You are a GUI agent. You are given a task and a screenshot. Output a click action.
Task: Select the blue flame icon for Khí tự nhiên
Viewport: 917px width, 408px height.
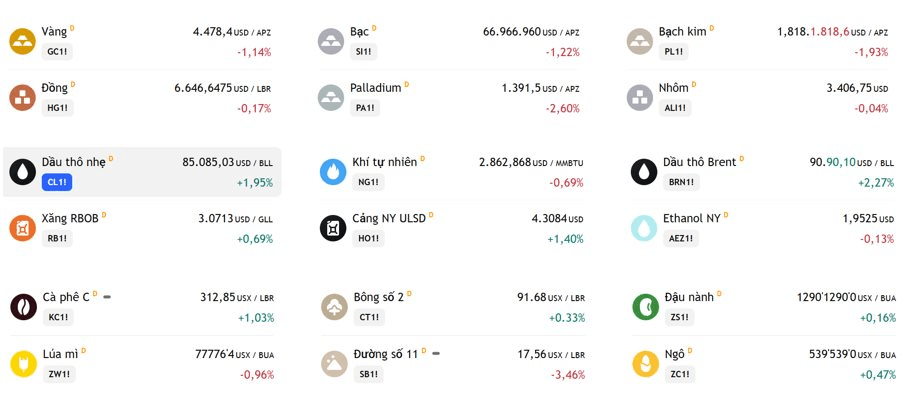(x=333, y=172)
